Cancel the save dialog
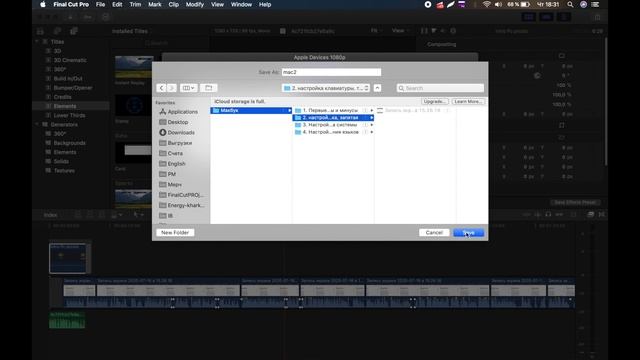Image resolution: width=640 pixels, height=360 pixels. point(434,232)
